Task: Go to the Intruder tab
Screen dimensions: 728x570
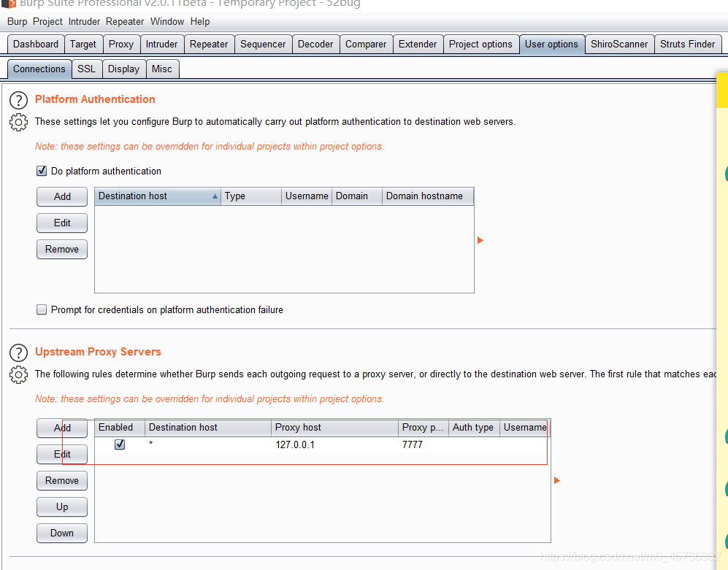Action: 161,44
